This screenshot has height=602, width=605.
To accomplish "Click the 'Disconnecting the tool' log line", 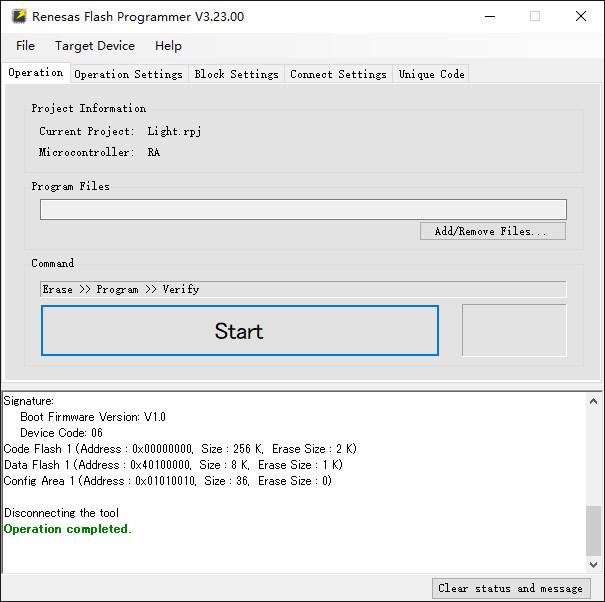I will 61,513.
